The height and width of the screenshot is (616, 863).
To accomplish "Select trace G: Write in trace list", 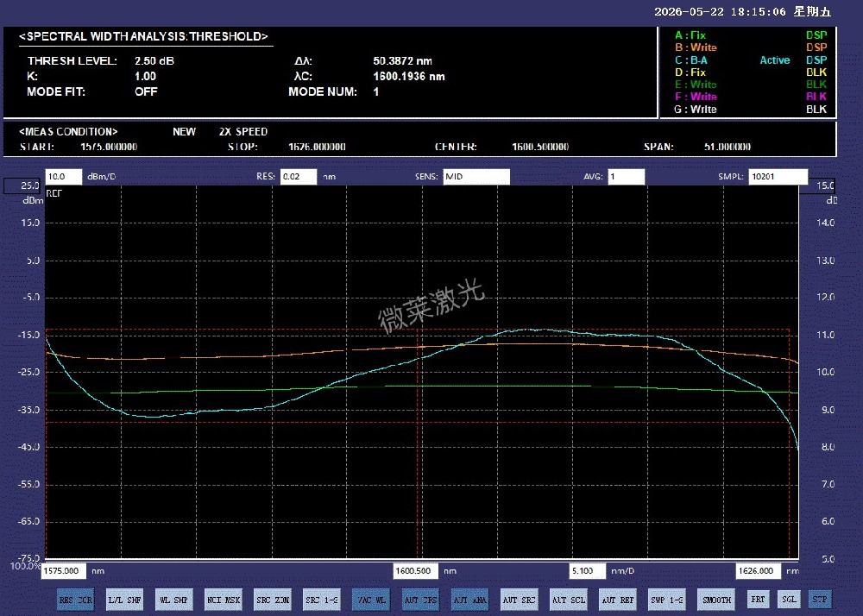I will coord(696,109).
